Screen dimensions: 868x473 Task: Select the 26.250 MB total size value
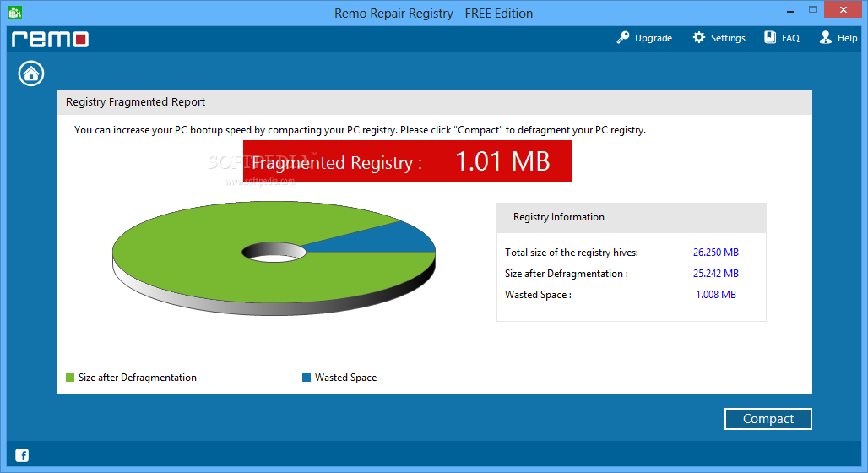[716, 253]
